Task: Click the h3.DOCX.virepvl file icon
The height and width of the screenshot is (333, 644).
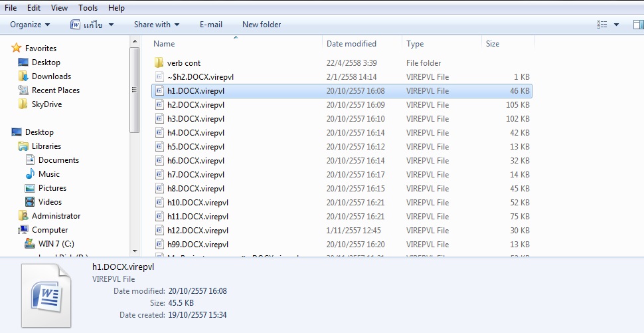Action: click(160, 119)
